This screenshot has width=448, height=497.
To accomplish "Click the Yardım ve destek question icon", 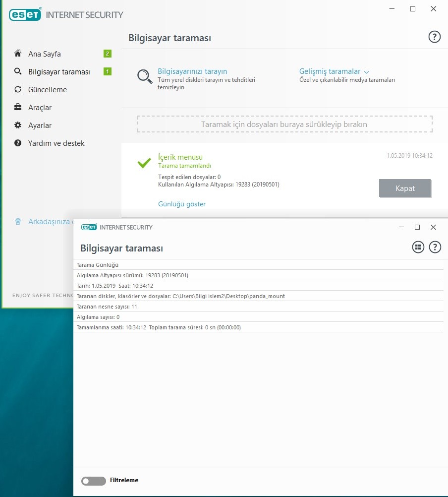I will point(18,143).
